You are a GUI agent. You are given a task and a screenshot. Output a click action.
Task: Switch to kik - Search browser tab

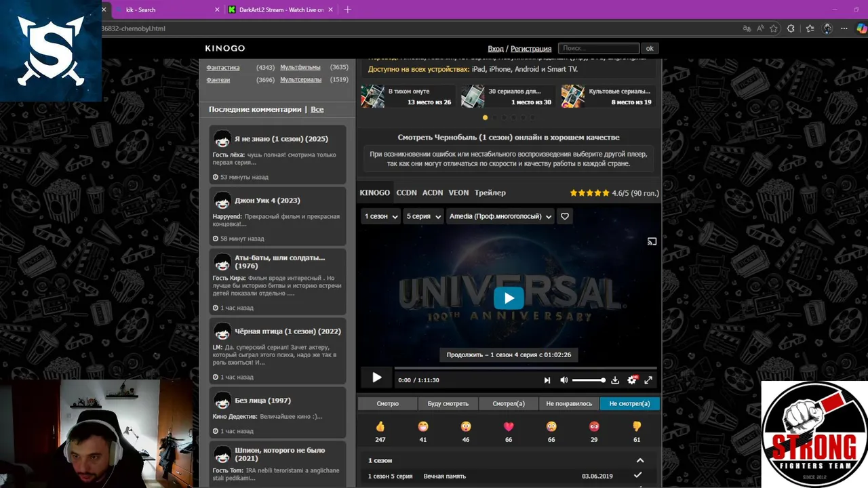point(168,9)
